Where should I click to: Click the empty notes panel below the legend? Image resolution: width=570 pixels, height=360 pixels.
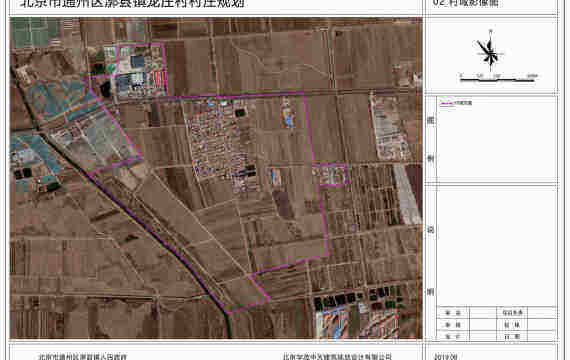point(497,246)
